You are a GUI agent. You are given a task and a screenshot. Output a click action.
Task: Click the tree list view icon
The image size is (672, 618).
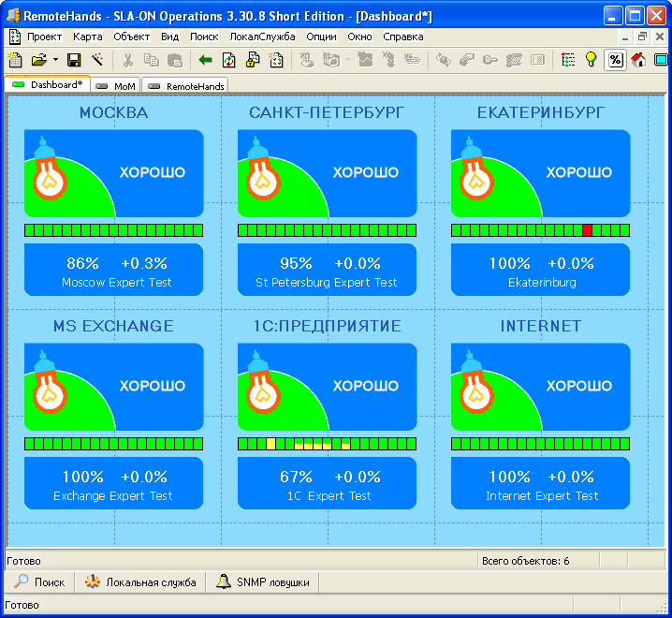coord(568,60)
